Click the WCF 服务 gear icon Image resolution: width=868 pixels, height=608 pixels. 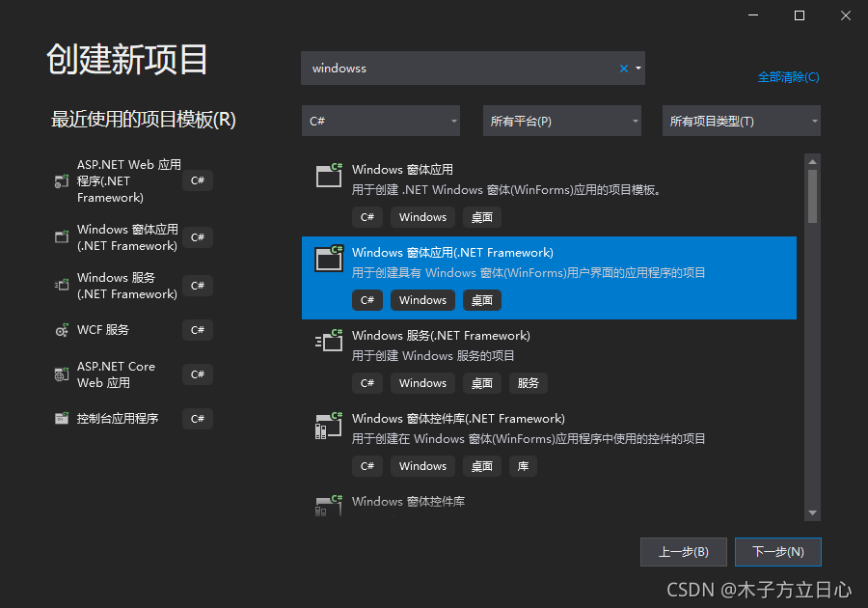[x=62, y=330]
